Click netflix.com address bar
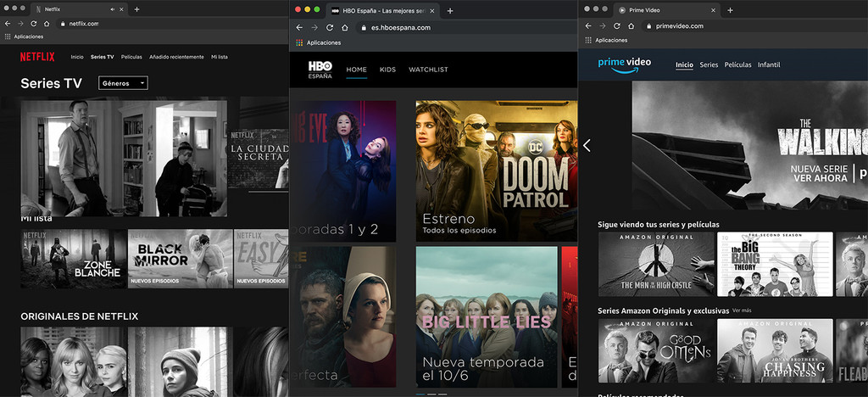868x397 pixels. [x=84, y=24]
